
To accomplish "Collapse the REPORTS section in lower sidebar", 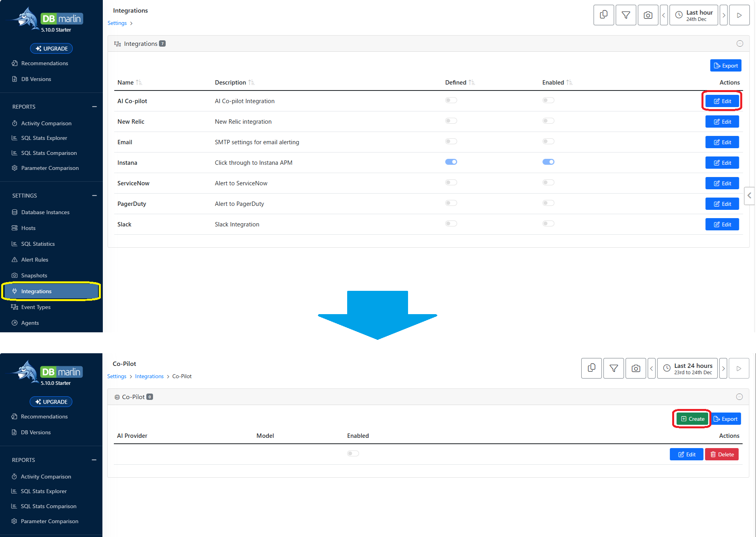I will tap(94, 460).
